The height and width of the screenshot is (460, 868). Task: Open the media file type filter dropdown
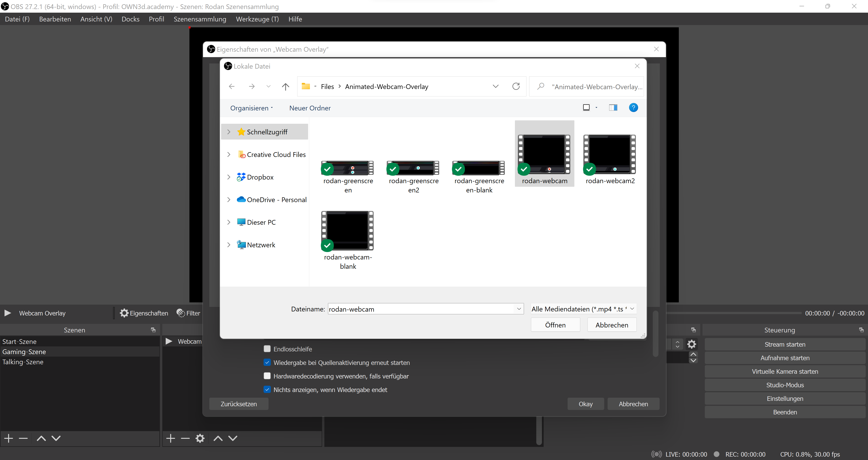[x=583, y=309]
